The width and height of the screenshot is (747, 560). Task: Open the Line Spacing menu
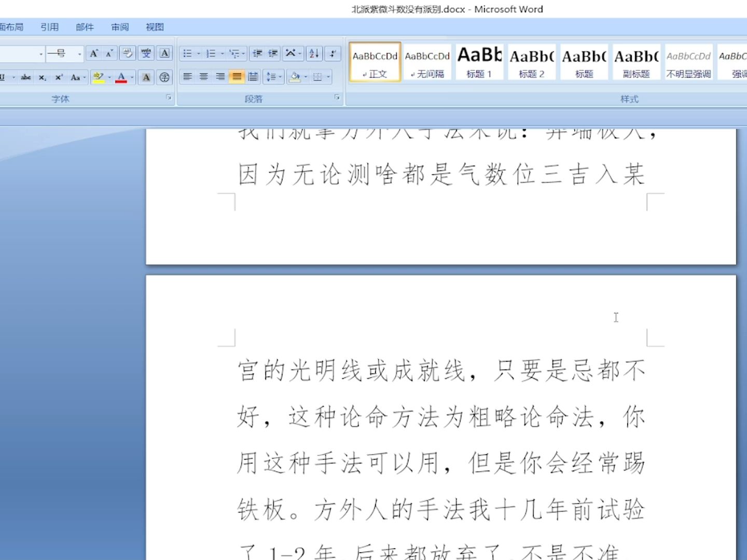273,77
